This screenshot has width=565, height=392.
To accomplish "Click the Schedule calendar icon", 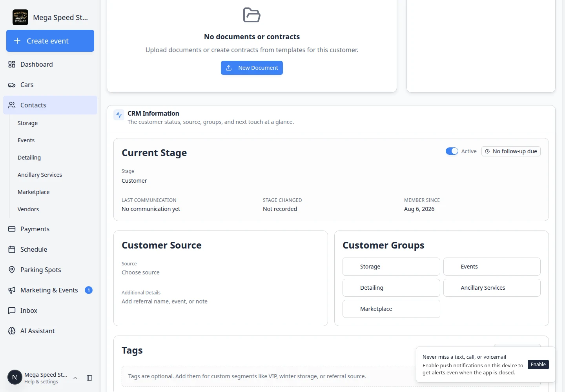I will 12,249.
